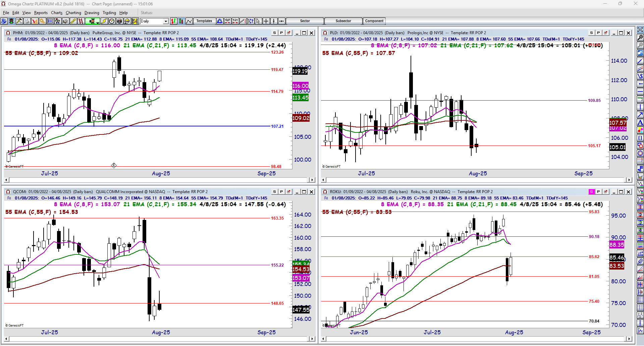The image size is (644, 346).
Task: Click the Templates button
Action: [x=204, y=21]
